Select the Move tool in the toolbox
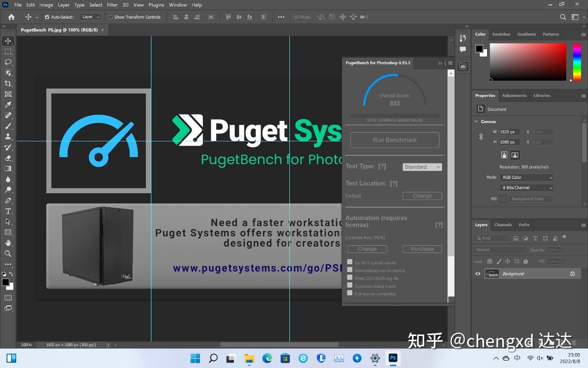Image resolution: width=588 pixels, height=368 pixels. [x=8, y=41]
